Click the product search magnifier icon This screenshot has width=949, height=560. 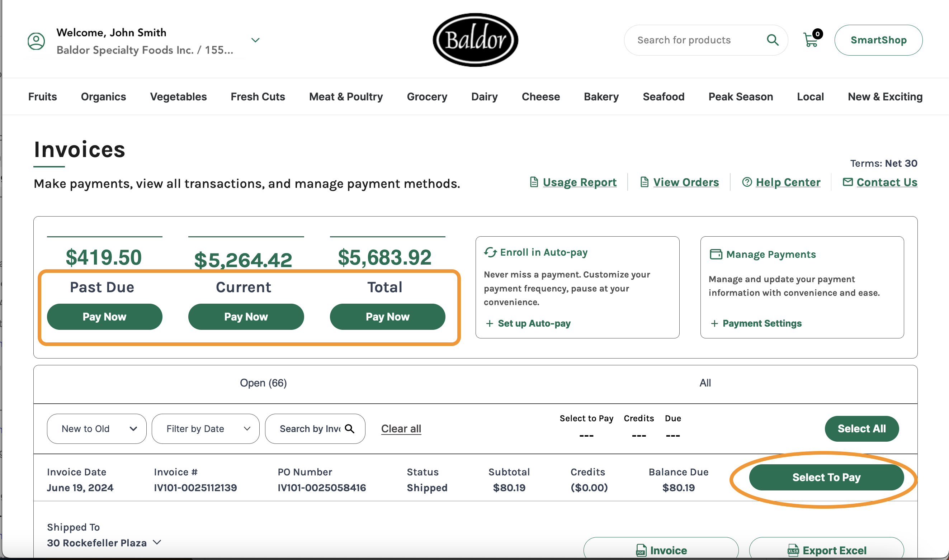[772, 40]
